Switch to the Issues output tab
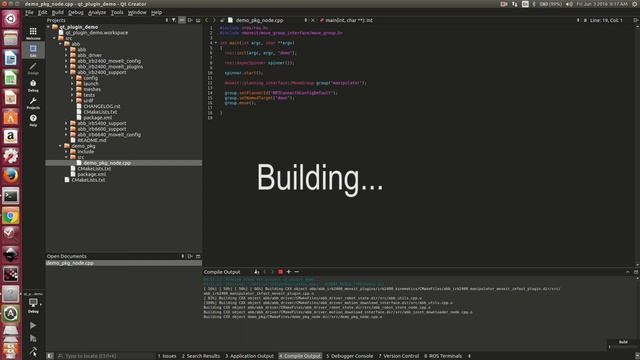The height and width of the screenshot is (360, 640). [x=167, y=356]
